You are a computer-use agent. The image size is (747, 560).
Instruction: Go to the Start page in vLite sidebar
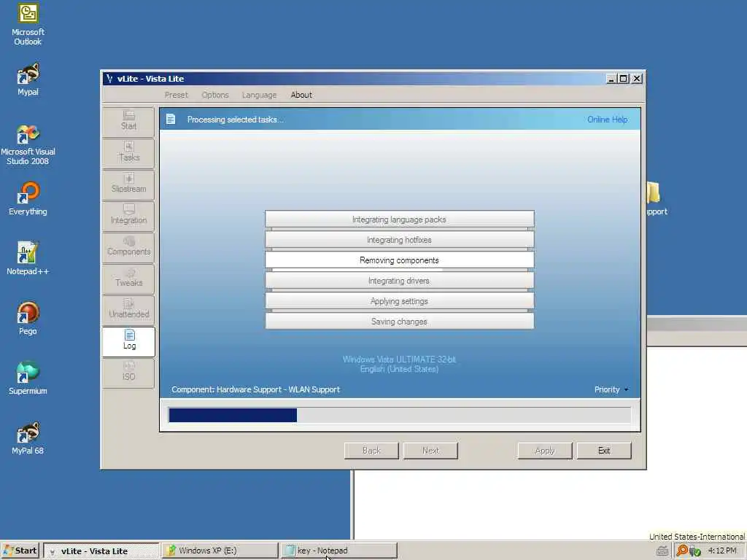[128, 122]
